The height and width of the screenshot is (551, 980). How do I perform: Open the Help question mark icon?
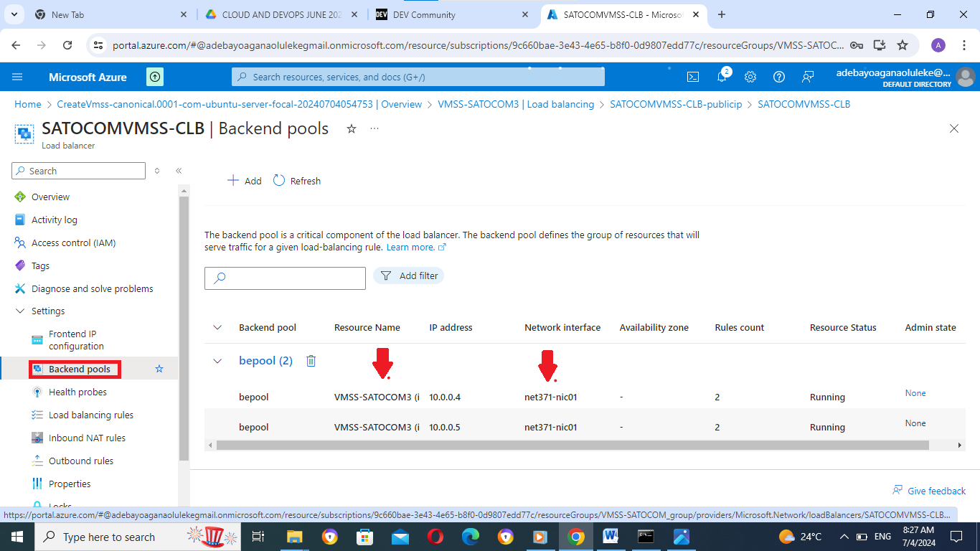point(779,77)
